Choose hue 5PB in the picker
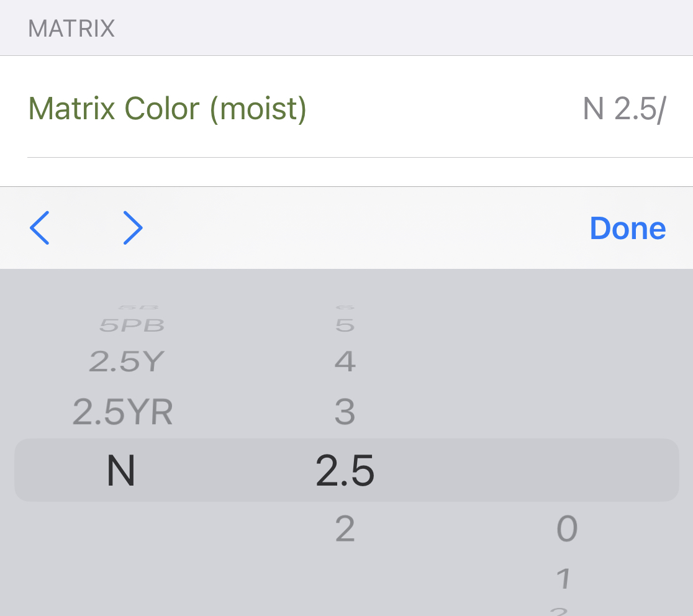This screenshot has height=616, width=693. (x=132, y=325)
